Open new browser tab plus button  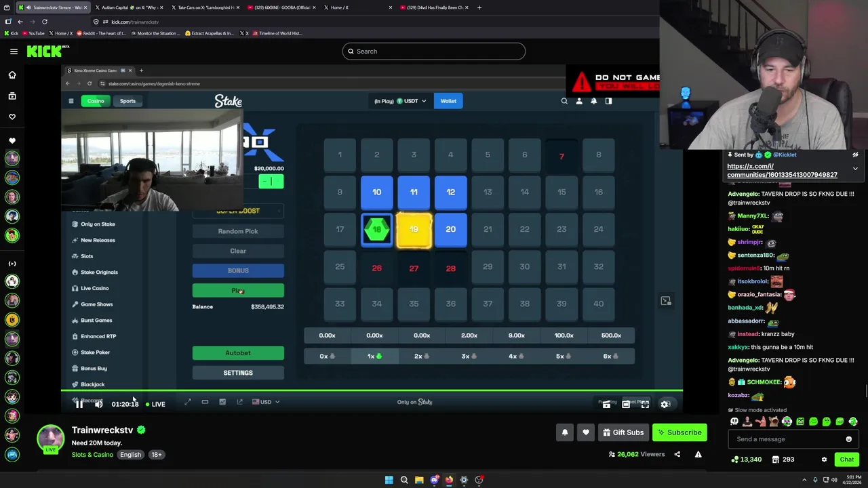(479, 7)
